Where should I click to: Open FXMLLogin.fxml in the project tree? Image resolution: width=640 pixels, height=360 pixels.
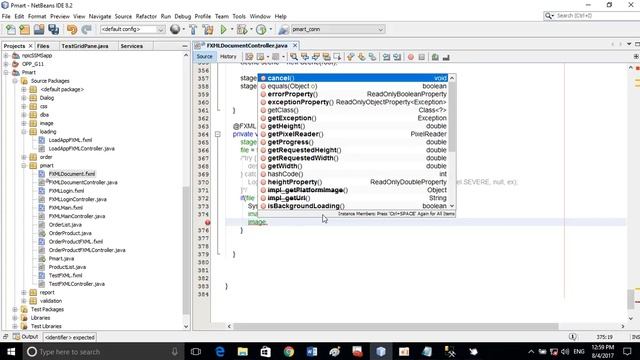click(x=66, y=191)
